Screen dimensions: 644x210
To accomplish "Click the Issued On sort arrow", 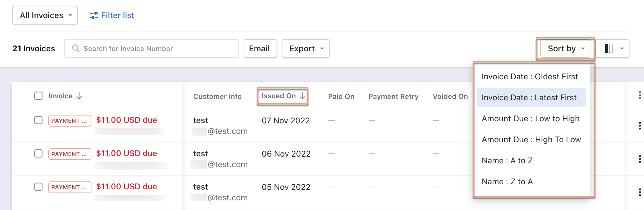I will coord(302,96).
